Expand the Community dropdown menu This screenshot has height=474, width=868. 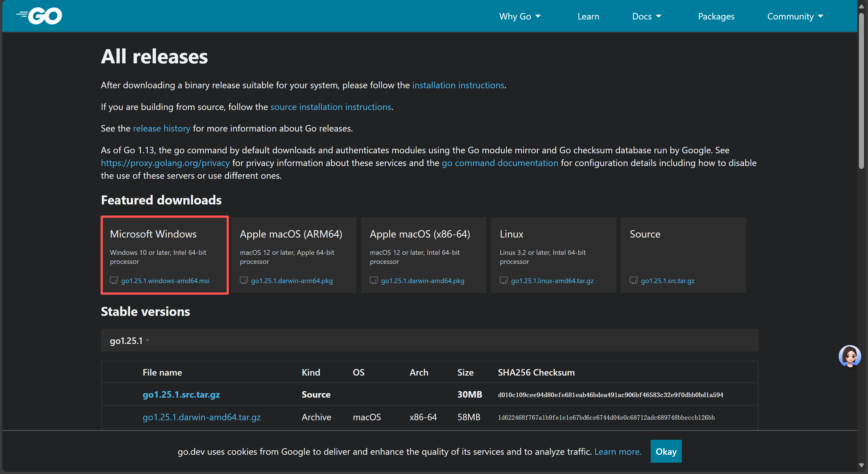click(x=795, y=16)
